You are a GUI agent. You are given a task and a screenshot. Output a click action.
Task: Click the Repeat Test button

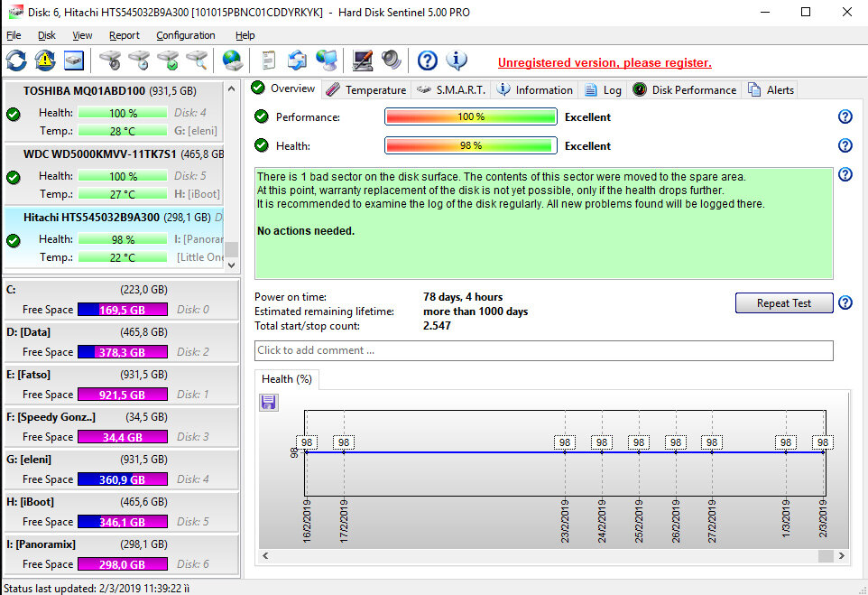tap(784, 303)
